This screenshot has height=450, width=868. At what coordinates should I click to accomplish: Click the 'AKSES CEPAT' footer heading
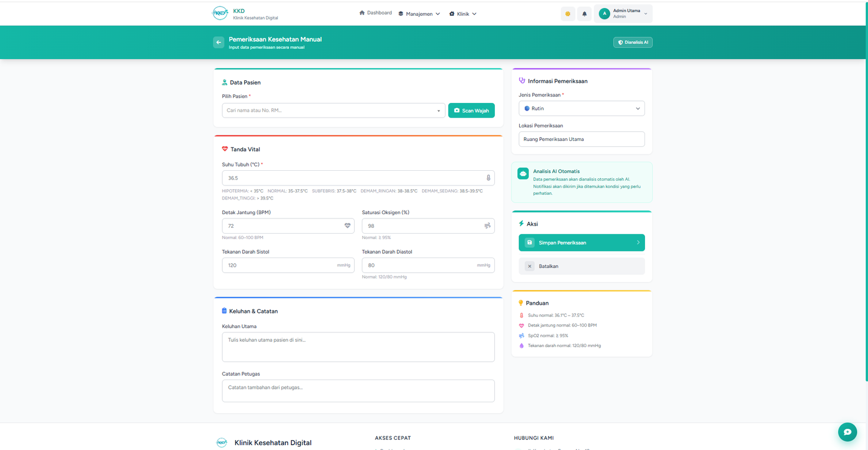(393, 438)
